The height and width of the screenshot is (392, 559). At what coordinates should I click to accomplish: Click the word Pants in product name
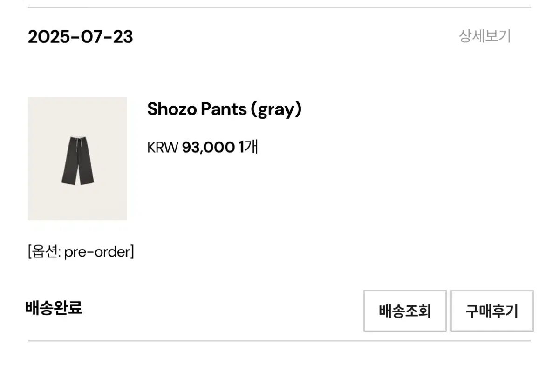(223, 109)
